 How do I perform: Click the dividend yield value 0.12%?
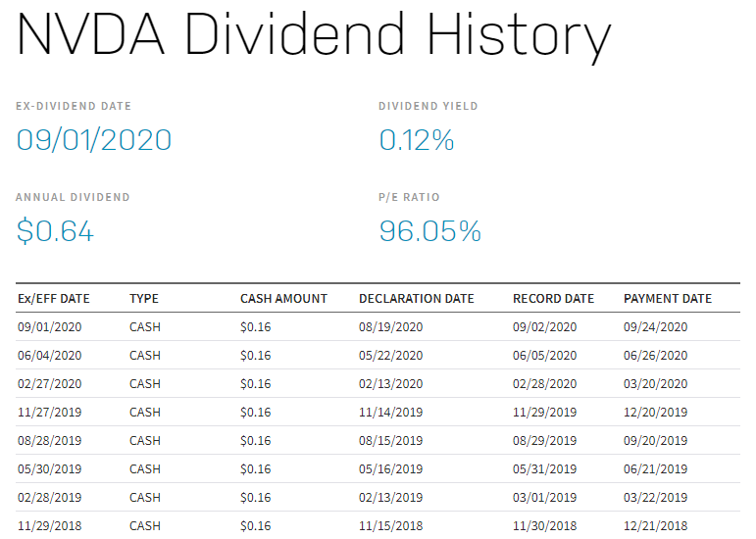pyautogui.click(x=417, y=140)
